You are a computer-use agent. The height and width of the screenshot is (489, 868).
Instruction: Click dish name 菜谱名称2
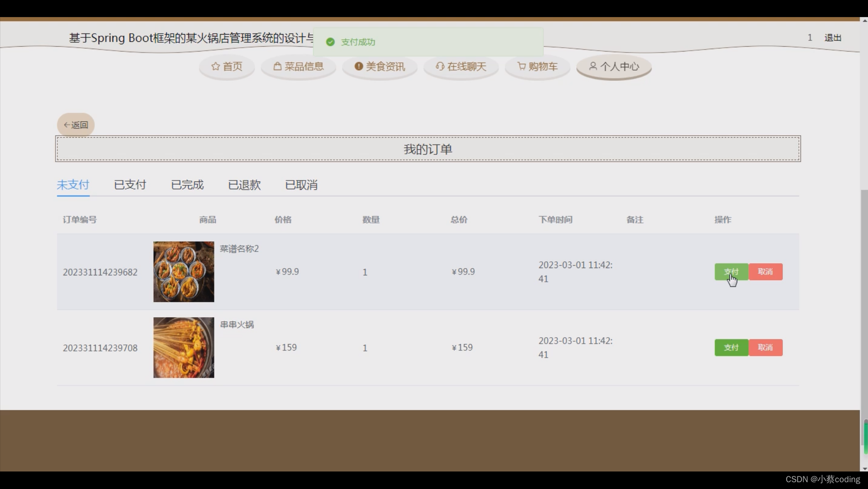[239, 249]
